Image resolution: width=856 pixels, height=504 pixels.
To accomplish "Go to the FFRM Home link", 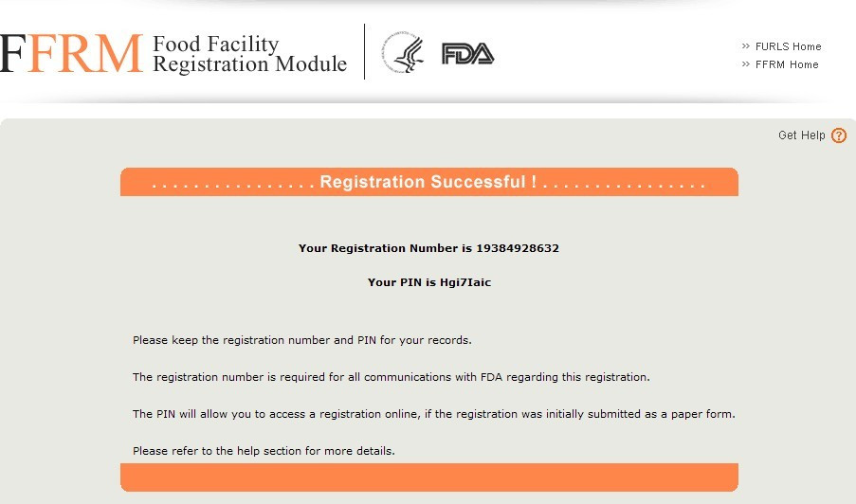I will click(787, 64).
